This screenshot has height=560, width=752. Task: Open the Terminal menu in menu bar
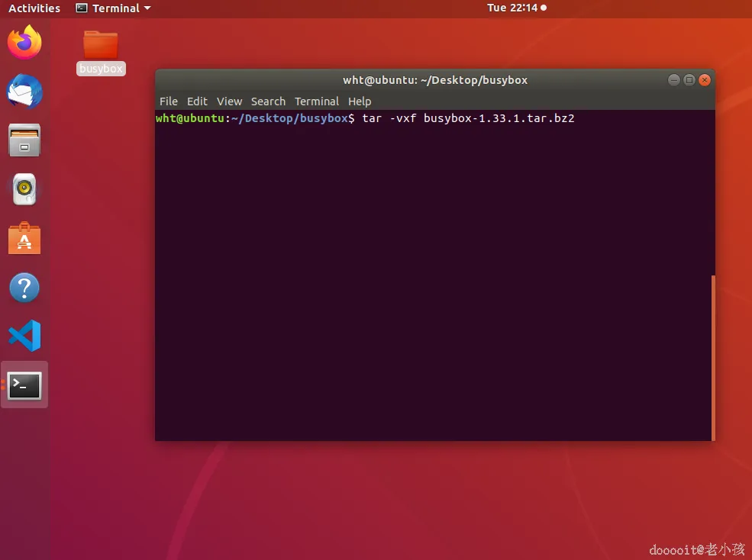317,101
